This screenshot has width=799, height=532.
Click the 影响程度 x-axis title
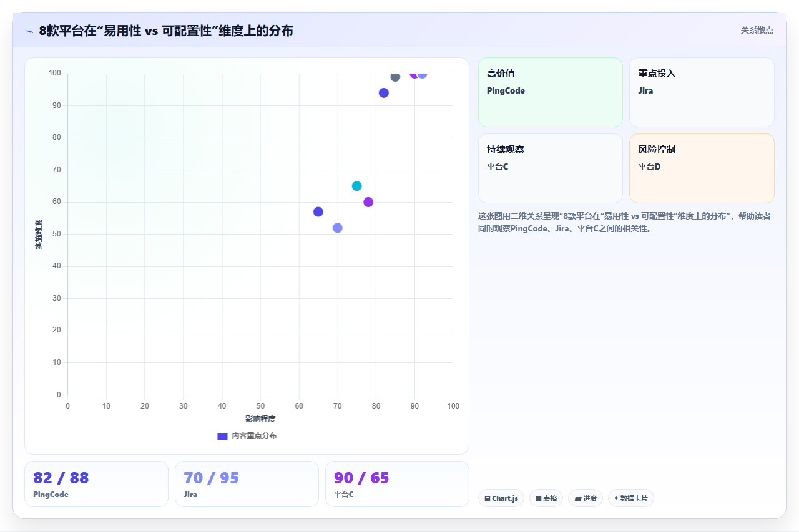pyautogui.click(x=260, y=418)
